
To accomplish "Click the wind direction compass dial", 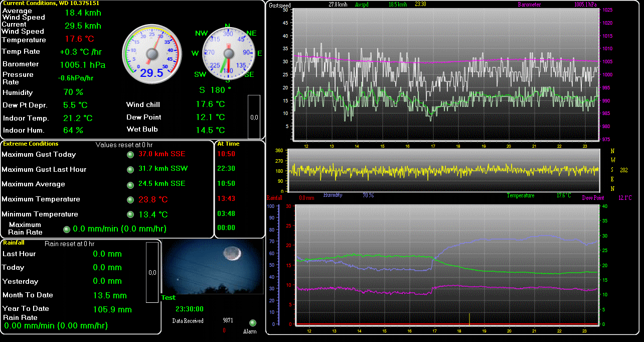I will [x=228, y=52].
